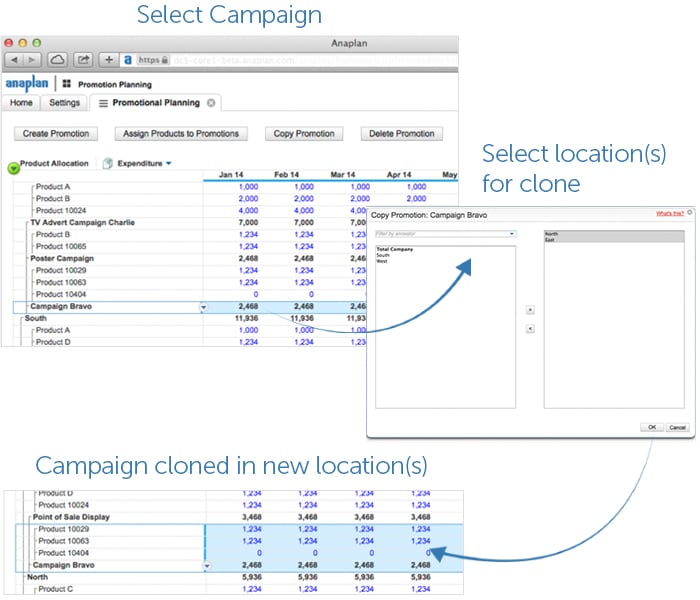Click the Product Allocation label
Viewport: 700px width, 600px height.
pyautogui.click(x=54, y=163)
